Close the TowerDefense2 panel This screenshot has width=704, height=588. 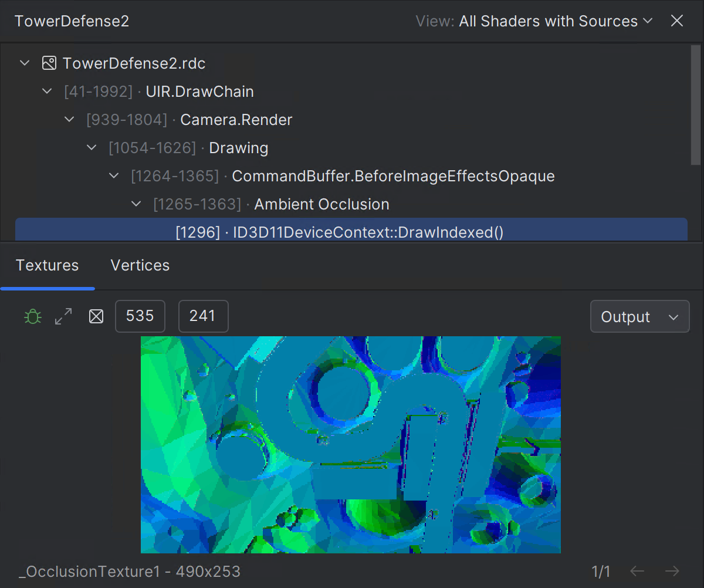(676, 21)
